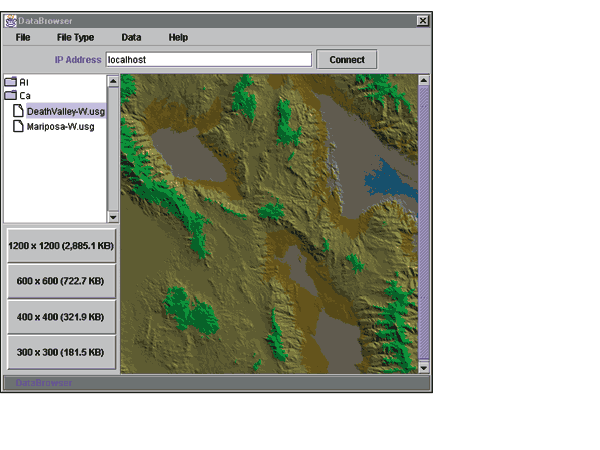Click the map's vertical scrollbar track

click(x=424, y=220)
